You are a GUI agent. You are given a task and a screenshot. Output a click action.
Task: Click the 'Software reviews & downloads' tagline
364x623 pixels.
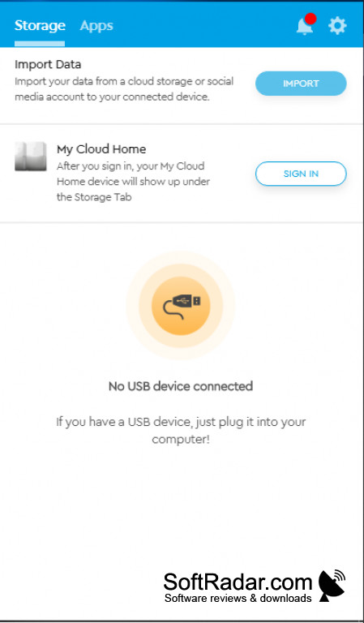[x=238, y=598]
